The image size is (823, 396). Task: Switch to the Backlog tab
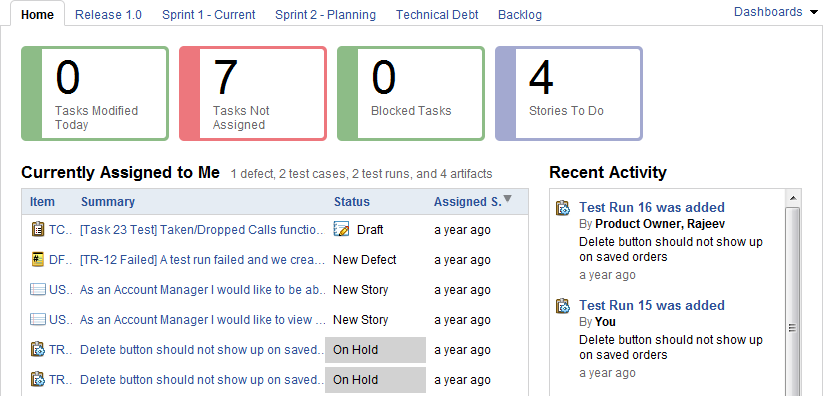tap(520, 15)
